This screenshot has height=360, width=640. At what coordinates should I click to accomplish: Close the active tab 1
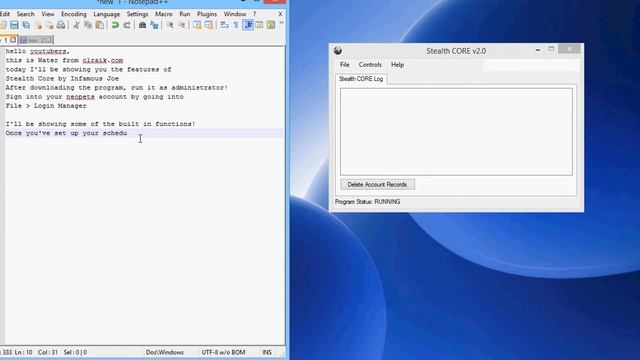13,40
